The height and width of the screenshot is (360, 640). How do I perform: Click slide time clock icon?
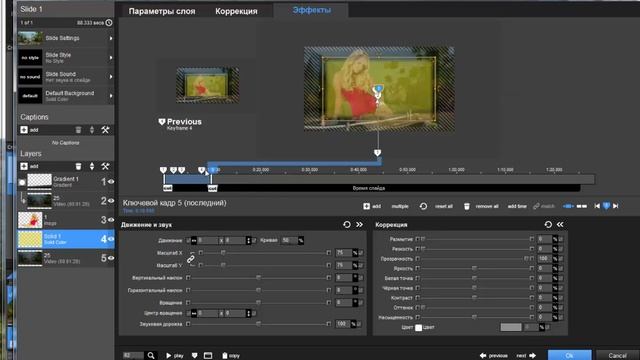coord(109,23)
